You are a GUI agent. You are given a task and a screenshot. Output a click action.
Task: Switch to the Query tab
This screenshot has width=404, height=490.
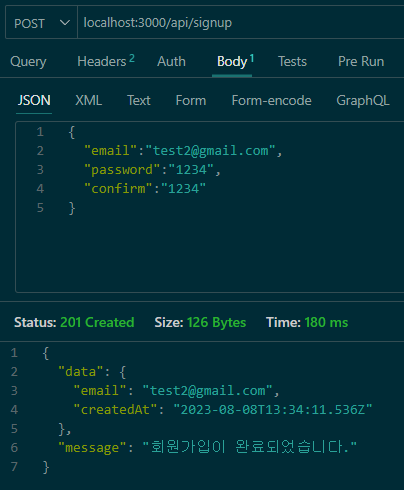[x=28, y=62]
